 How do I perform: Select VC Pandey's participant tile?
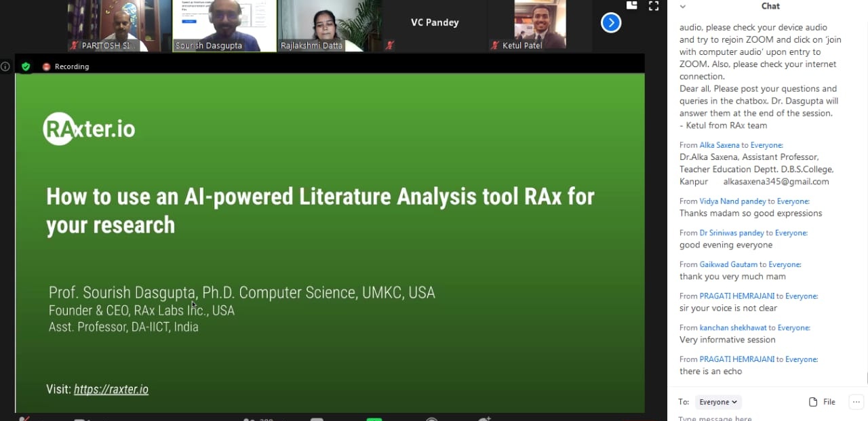click(x=435, y=26)
